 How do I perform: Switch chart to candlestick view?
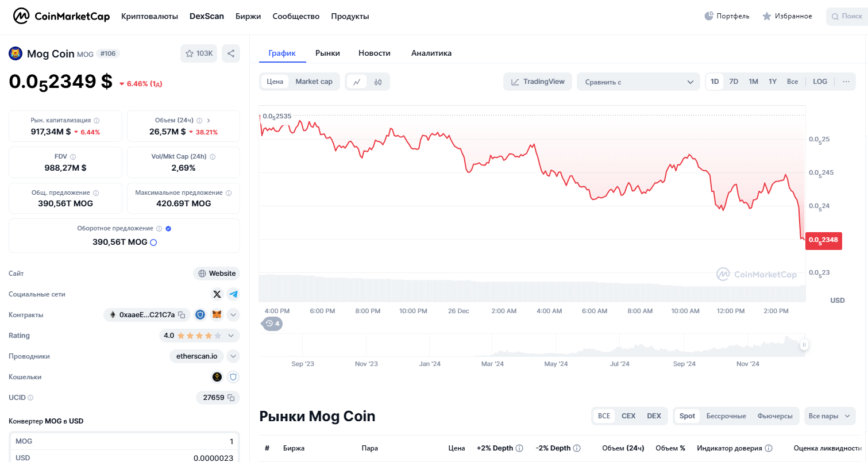click(378, 81)
